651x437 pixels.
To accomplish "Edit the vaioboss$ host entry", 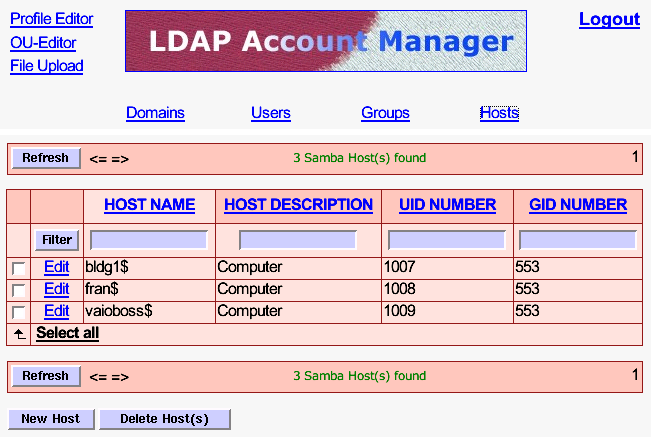I will click(x=57, y=311).
